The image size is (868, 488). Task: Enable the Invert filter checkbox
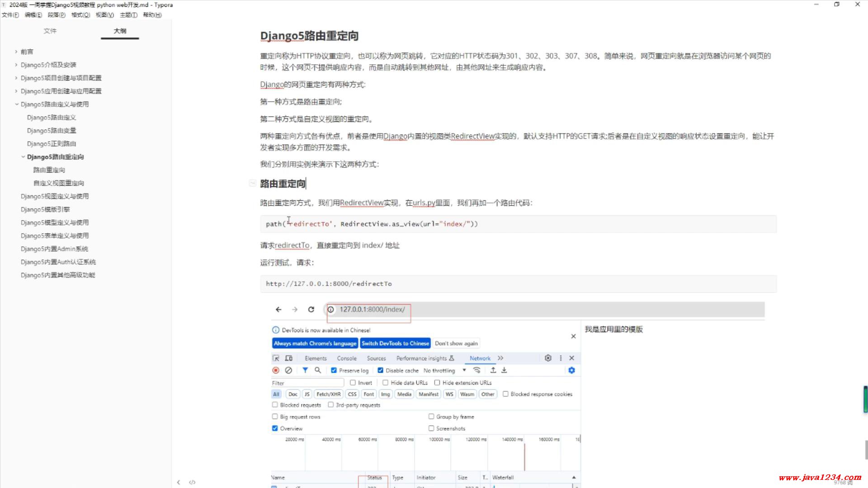353,383
